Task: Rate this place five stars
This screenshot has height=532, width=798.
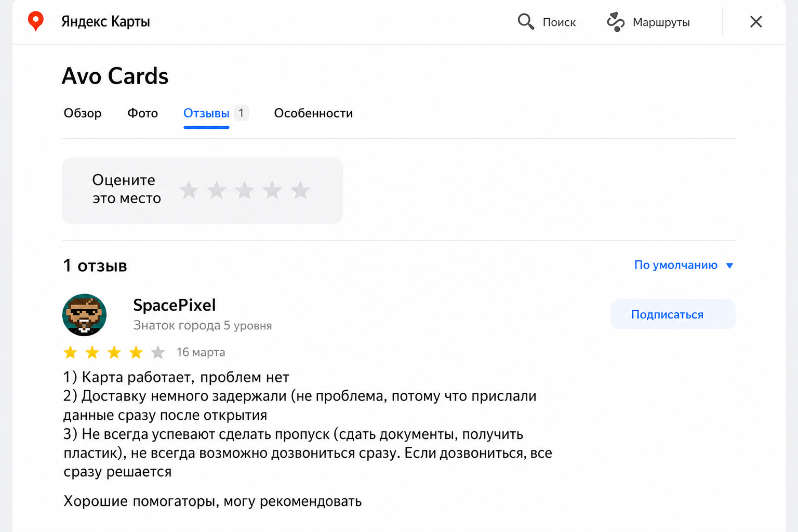Action: [300, 190]
